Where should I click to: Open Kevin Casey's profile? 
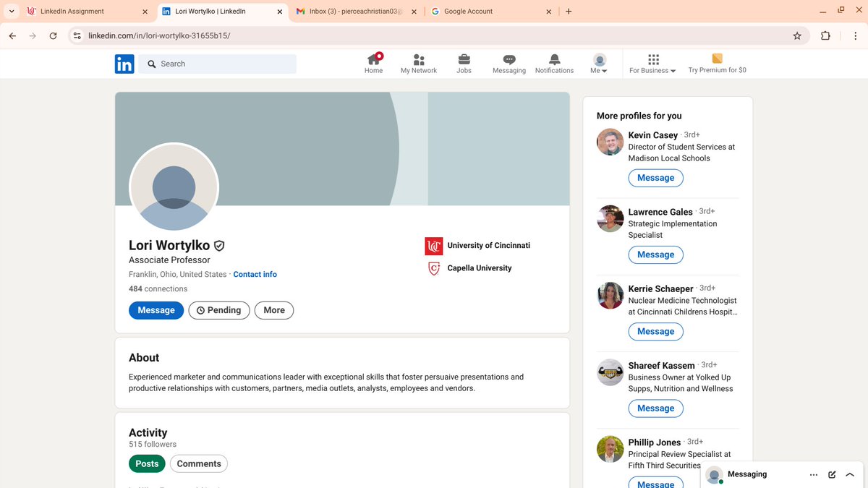(x=653, y=135)
